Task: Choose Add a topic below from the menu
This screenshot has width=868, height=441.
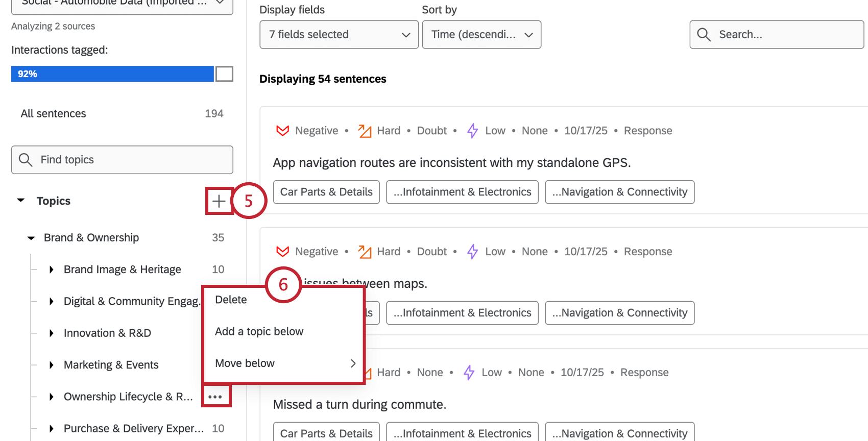Action: [259, 331]
